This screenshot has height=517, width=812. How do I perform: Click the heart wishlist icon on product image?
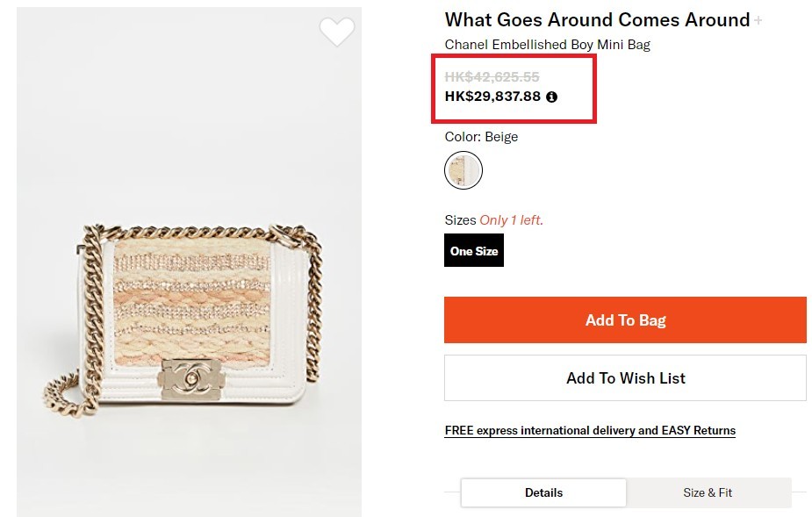pos(336,32)
